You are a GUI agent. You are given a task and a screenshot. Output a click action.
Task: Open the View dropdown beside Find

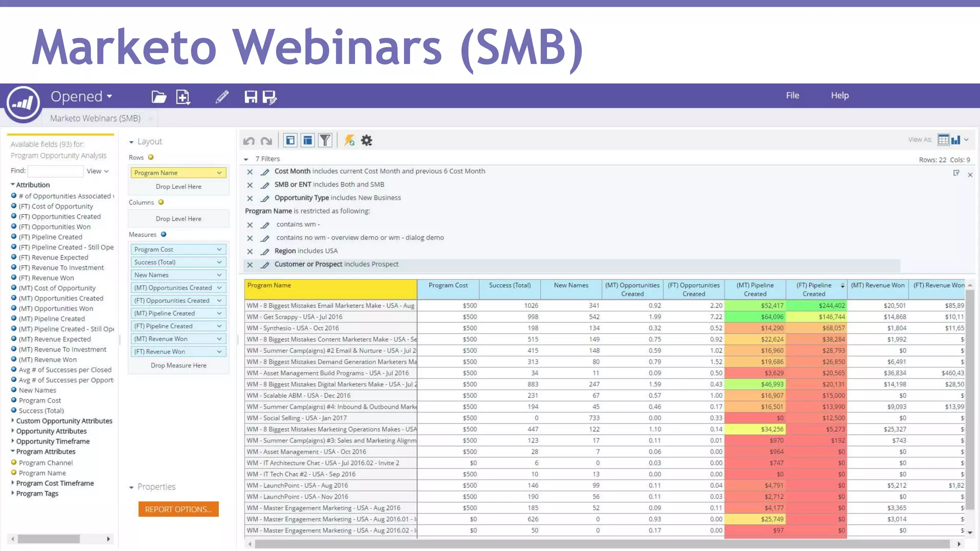tap(98, 171)
